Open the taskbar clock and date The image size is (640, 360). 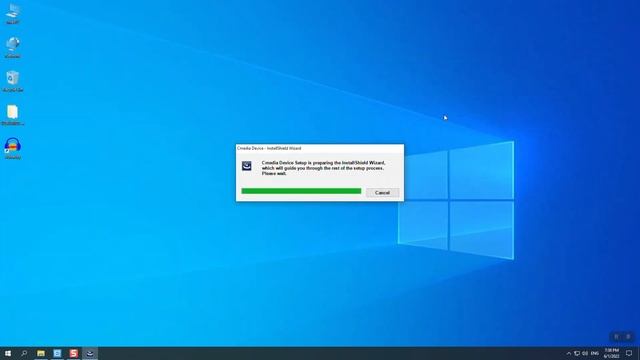pyautogui.click(x=611, y=353)
